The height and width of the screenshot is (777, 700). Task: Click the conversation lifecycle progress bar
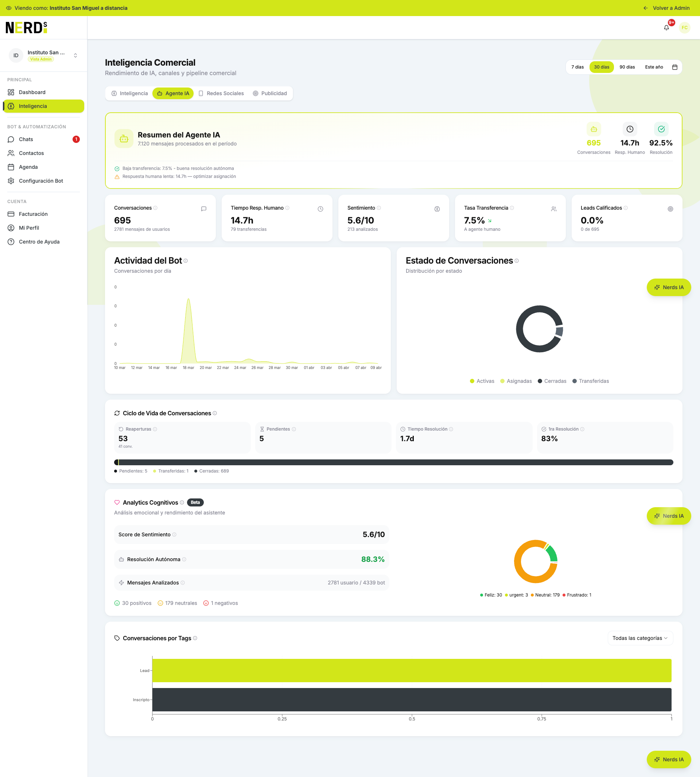[x=394, y=462]
